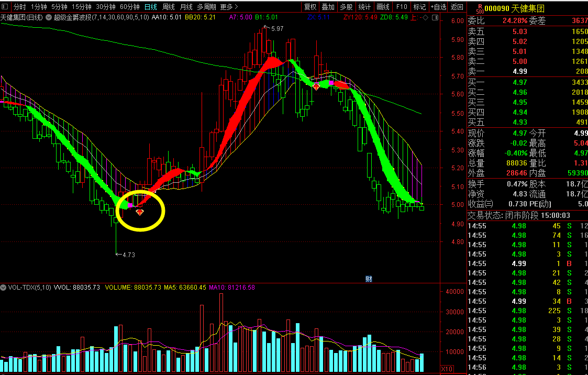This screenshot has width=588, height=375.
Task: Select the 30分钟 period tab
Action: 106,7
